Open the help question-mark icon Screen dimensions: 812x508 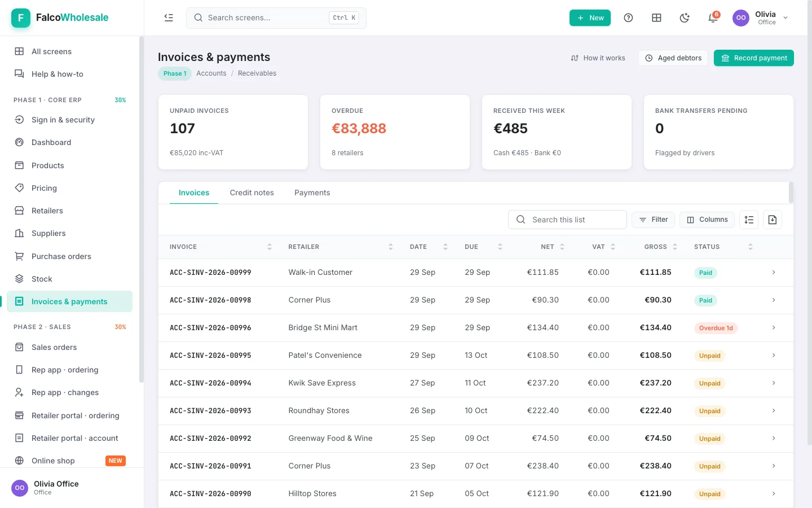pos(628,17)
